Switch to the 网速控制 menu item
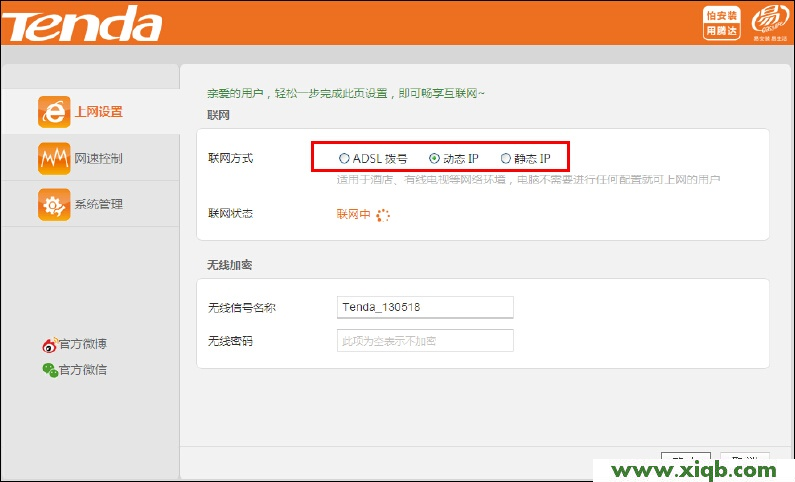 coord(98,158)
